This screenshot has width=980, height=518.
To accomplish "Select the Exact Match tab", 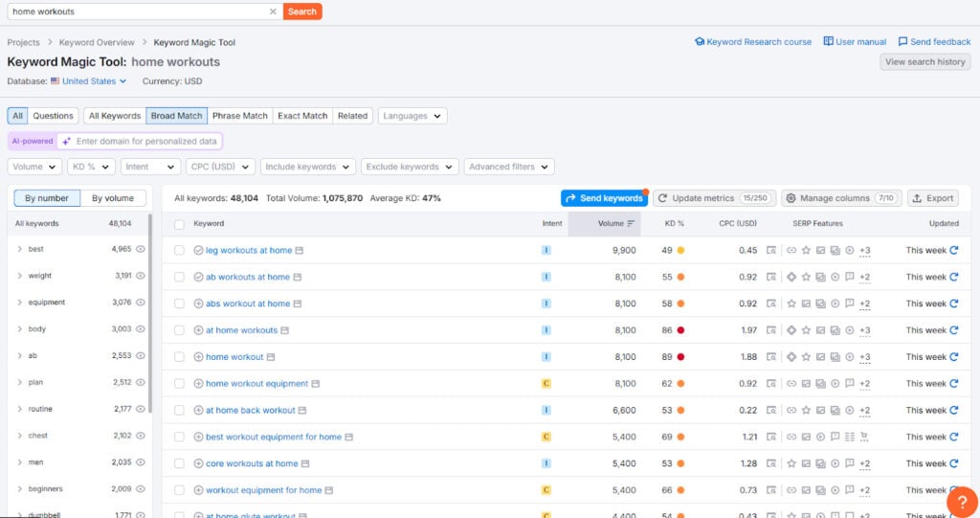I will tap(302, 116).
